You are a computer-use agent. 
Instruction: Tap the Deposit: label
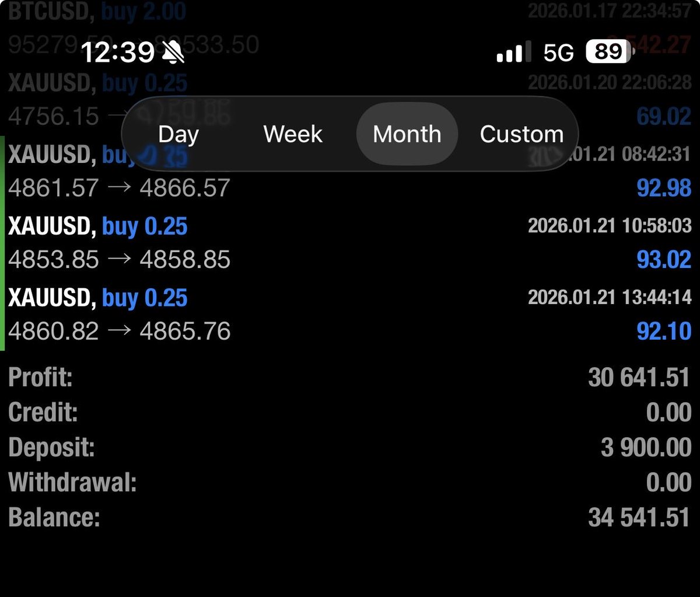[x=51, y=448]
